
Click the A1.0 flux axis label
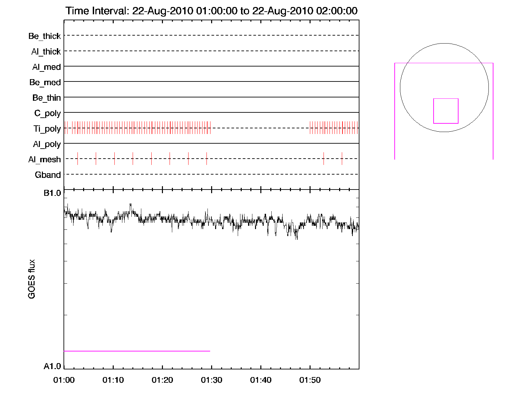click(53, 366)
